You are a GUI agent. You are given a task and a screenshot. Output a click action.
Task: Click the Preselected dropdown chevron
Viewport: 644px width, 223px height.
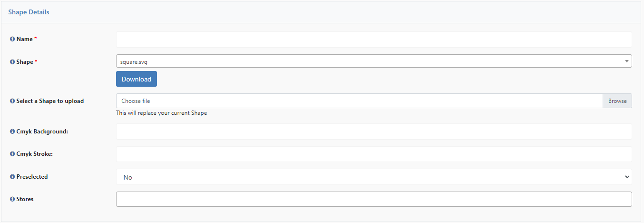tap(626, 177)
